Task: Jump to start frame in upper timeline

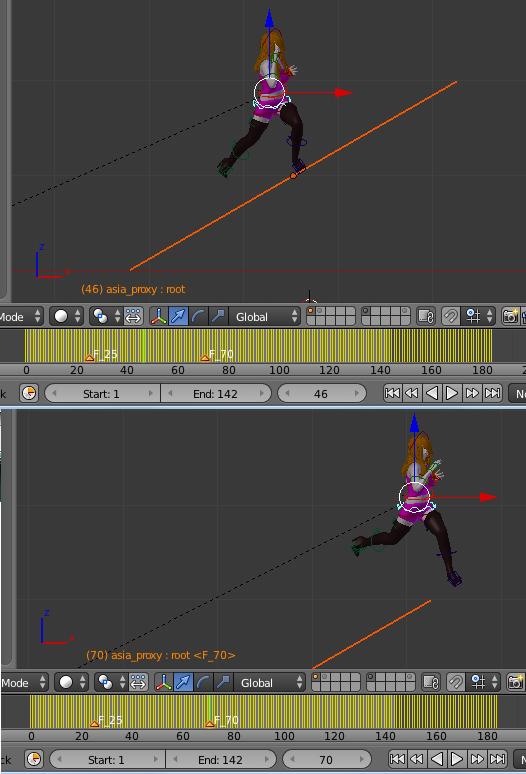Action: click(x=392, y=393)
